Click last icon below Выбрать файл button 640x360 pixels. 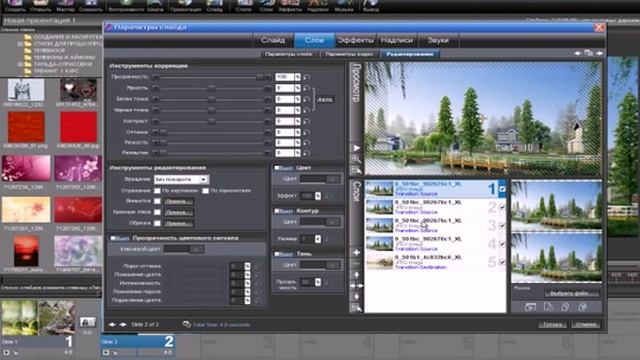(582, 307)
